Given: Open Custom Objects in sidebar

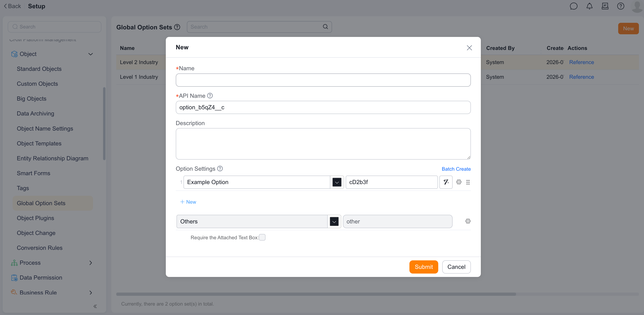Looking at the screenshot, I should tap(37, 84).
